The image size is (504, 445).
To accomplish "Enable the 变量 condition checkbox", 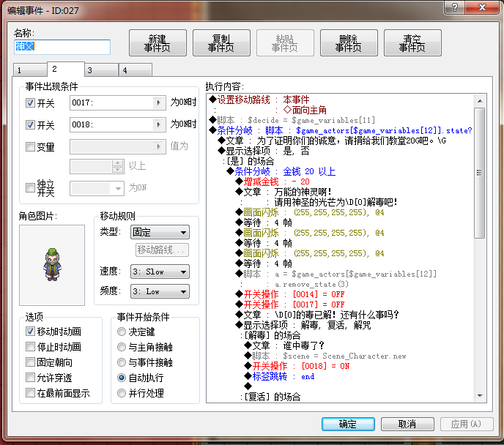I will click(x=30, y=146).
